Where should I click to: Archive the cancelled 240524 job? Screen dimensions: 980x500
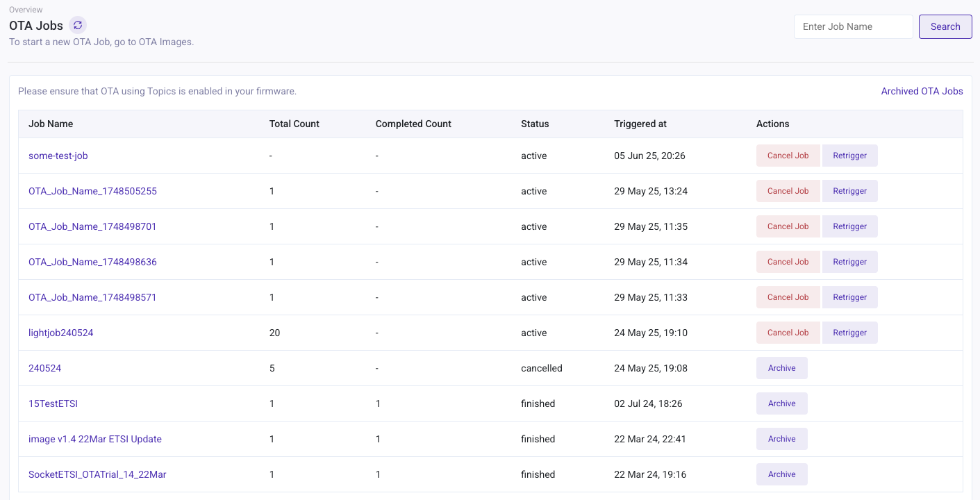(x=781, y=368)
